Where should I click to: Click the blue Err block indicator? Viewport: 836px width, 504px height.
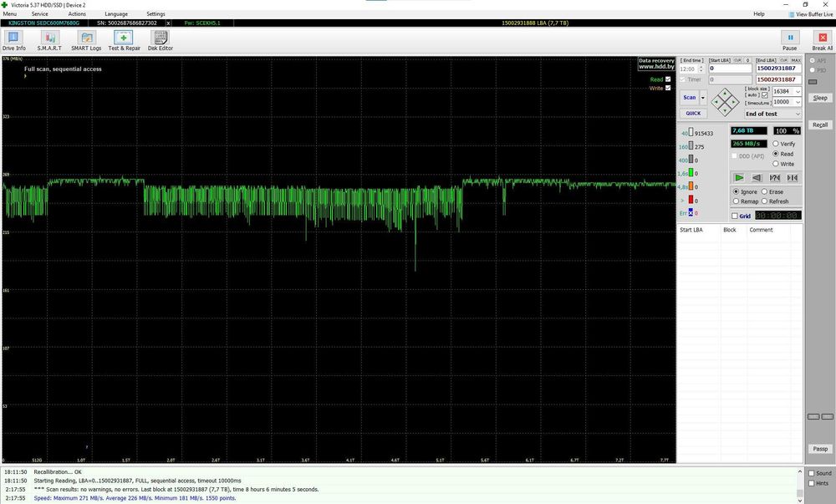[691, 212]
